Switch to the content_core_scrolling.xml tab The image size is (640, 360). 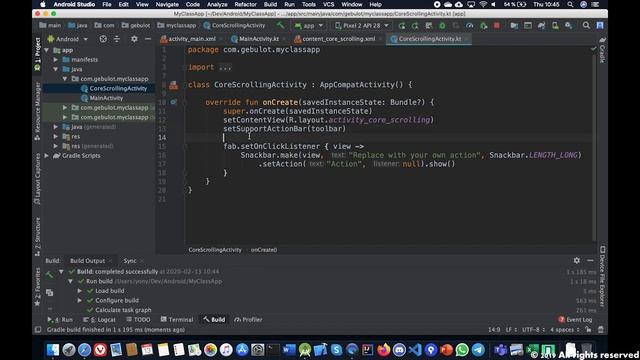[338, 39]
